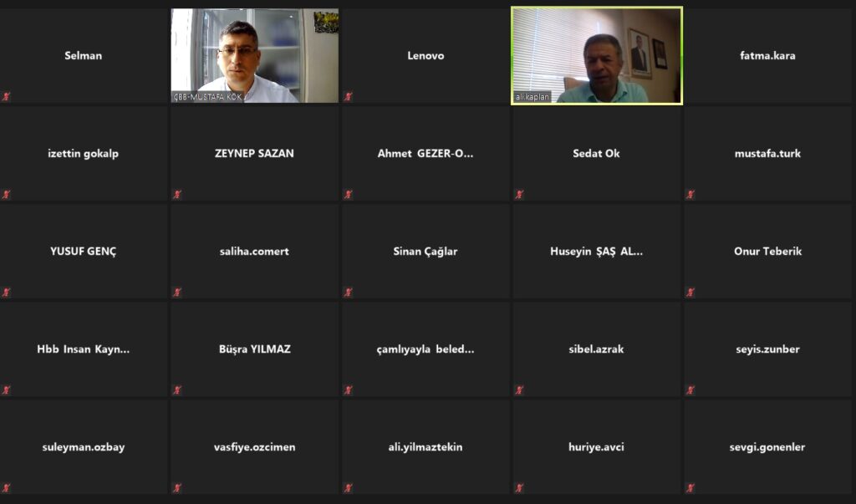Click muted mic icon on Selman tile
The image size is (856, 504).
(x=6, y=97)
